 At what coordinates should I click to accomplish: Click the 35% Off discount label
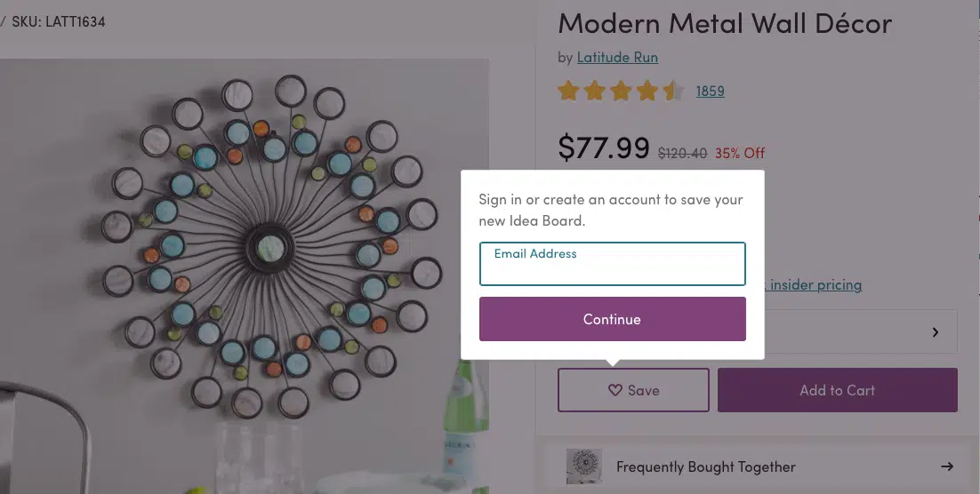[x=739, y=153]
